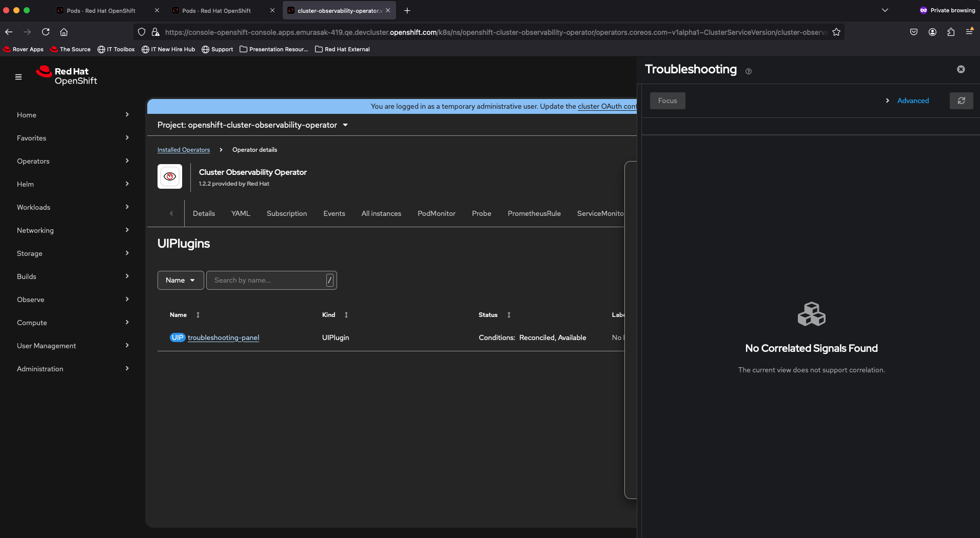The width and height of the screenshot is (980, 538).
Task: View site padlock connection info
Action: point(155,32)
